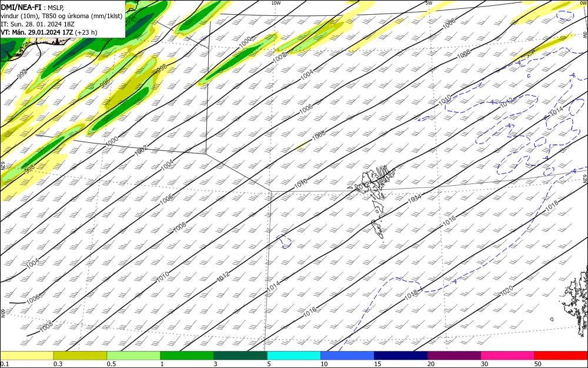Click the legend value 0.1
Viewport: 588px width, 368px height.
coord(4,364)
